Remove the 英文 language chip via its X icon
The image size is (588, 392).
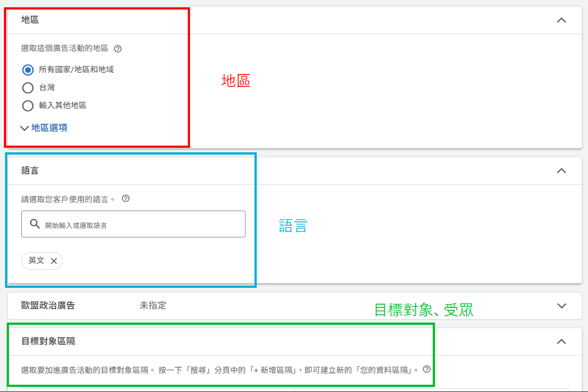pyautogui.click(x=53, y=260)
